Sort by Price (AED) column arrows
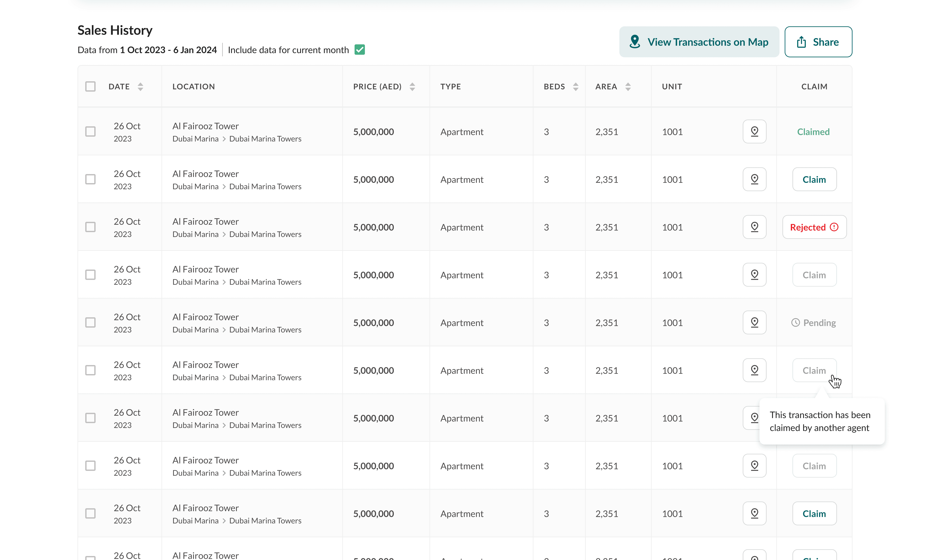Image resolution: width=930 pixels, height=560 pixels. click(412, 87)
